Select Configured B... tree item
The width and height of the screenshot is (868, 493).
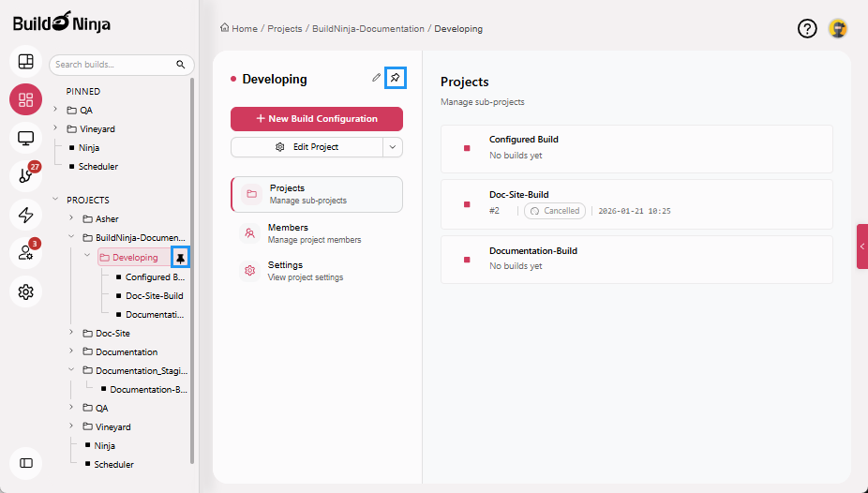[x=150, y=277]
